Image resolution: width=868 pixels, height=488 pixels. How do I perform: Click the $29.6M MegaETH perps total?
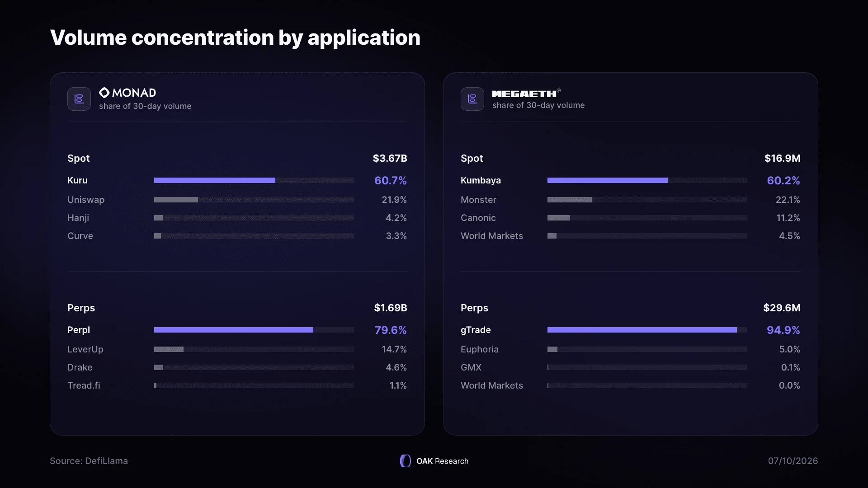[x=782, y=308]
